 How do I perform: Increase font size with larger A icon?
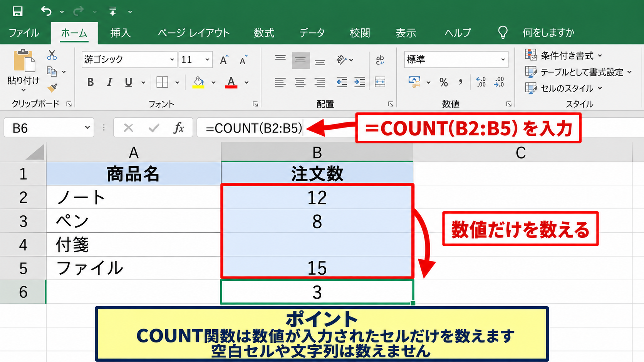click(224, 60)
